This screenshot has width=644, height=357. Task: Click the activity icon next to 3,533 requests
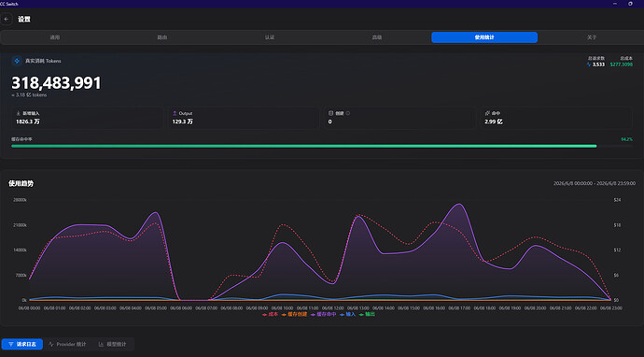point(589,64)
